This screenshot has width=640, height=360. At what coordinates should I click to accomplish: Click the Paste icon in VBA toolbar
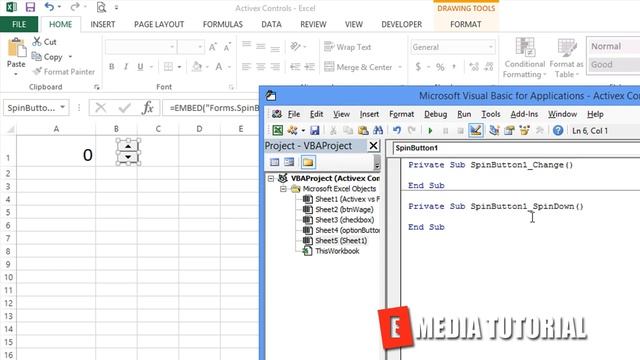(363, 130)
